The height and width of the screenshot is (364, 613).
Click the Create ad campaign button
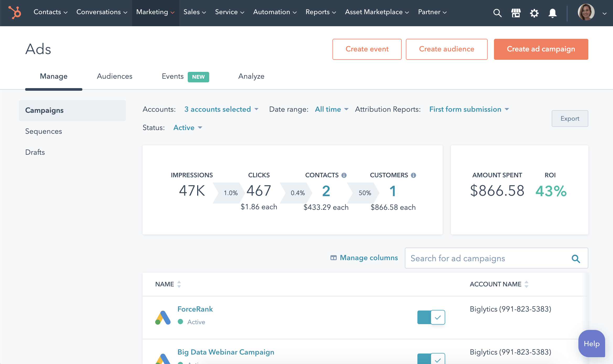click(x=541, y=49)
